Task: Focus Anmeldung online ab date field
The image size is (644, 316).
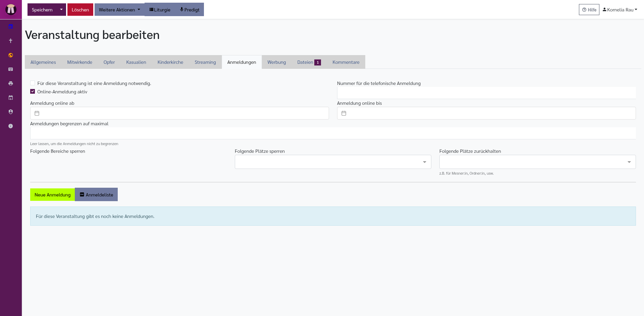Action: click(x=179, y=113)
